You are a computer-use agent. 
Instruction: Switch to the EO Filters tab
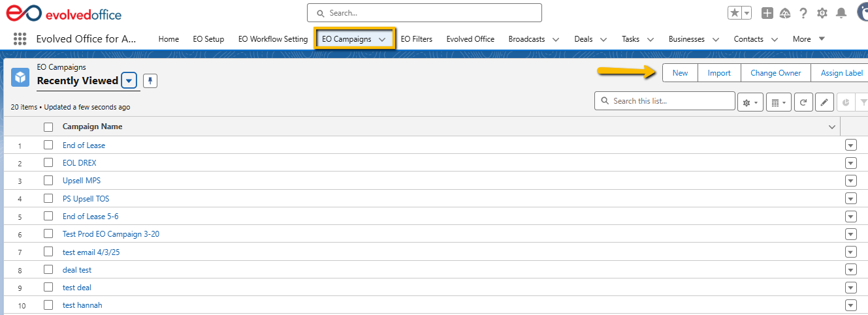(x=417, y=39)
